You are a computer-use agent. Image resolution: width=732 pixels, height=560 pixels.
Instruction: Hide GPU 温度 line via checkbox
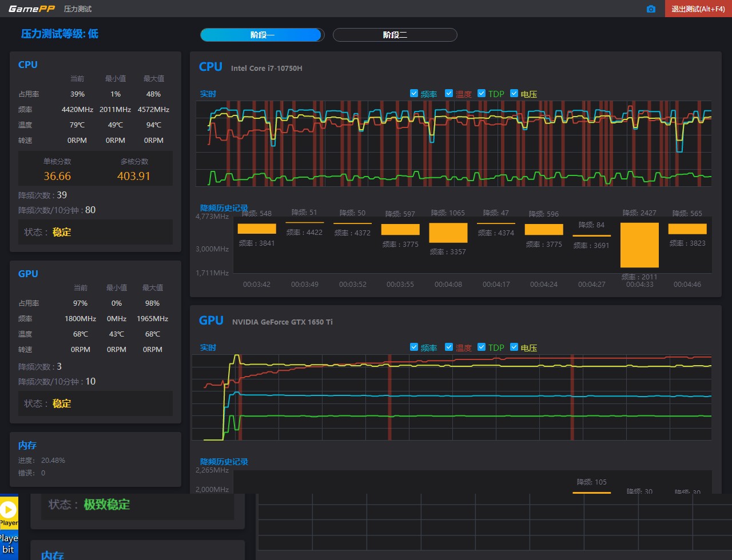449,347
